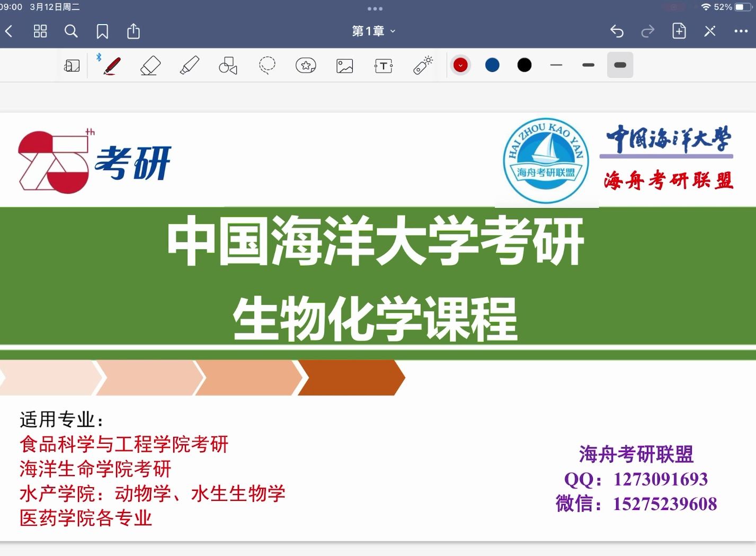The width and height of the screenshot is (756, 556).
Task: Select the thickest stroke width
Action: coord(620,65)
